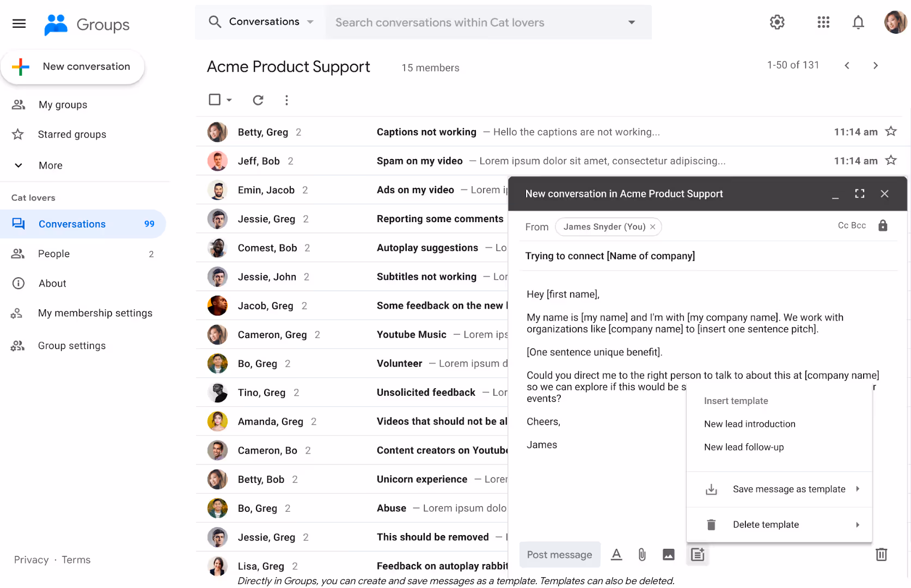Click the search magnifier icon

[x=215, y=22]
